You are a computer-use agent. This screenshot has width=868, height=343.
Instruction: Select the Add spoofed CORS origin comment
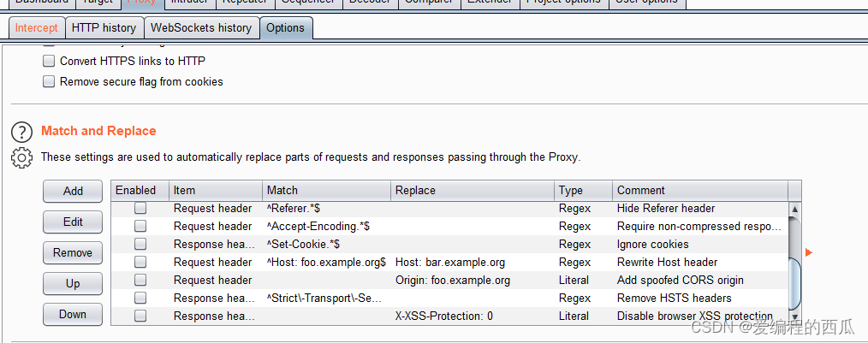(x=700, y=280)
